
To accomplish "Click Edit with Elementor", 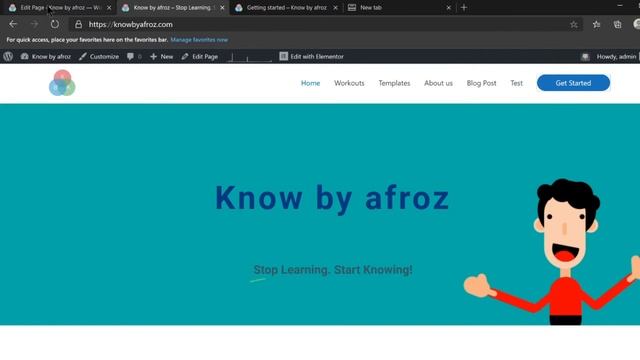I will click(x=311, y=56).
